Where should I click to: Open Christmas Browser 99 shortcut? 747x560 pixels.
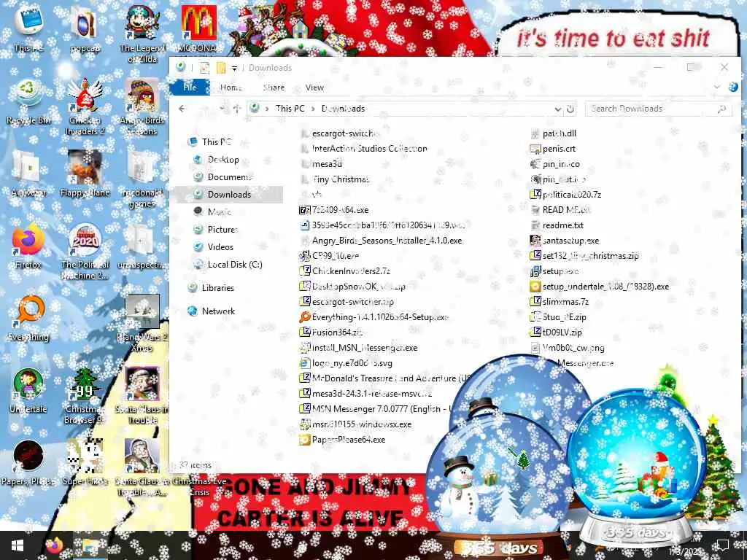(x=85, y=395)
